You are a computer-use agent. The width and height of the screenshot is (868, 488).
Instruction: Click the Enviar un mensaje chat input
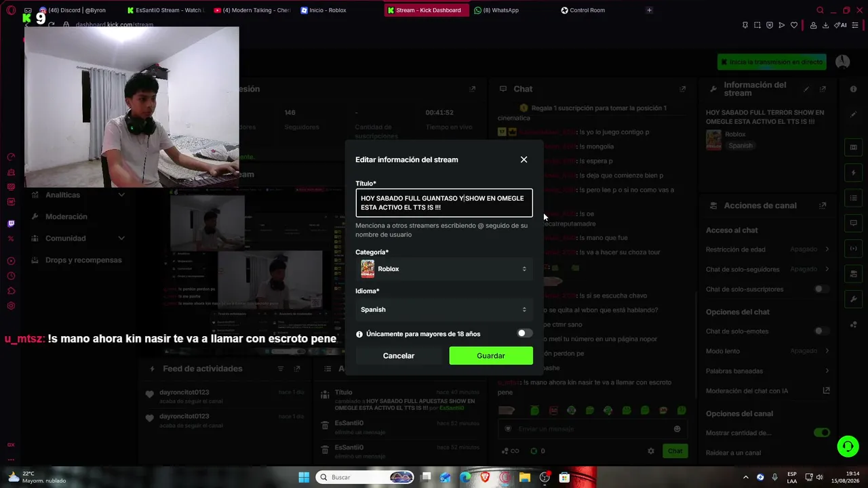point(593,428)
